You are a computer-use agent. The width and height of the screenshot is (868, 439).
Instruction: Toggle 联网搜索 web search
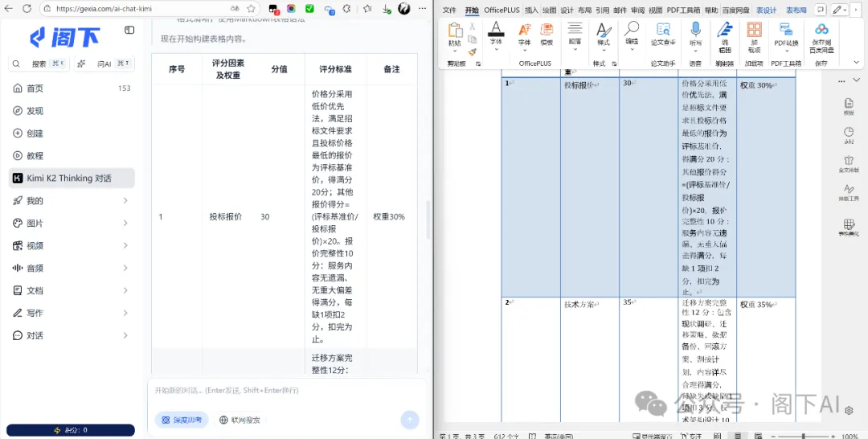(x=240, y=421)
